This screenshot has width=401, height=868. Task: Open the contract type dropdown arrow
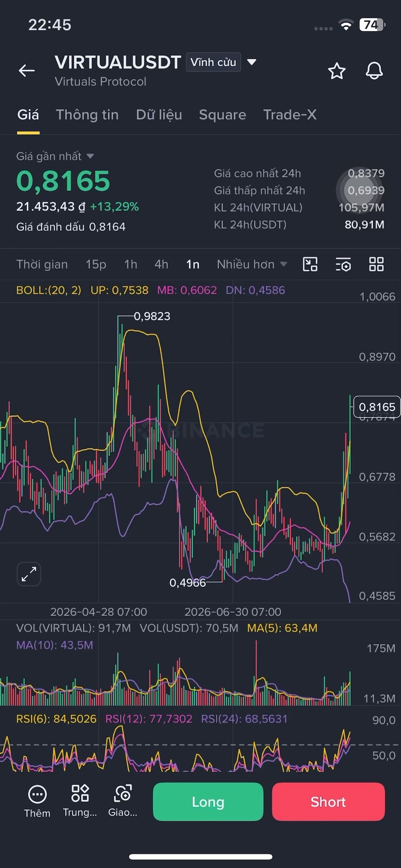252,62
